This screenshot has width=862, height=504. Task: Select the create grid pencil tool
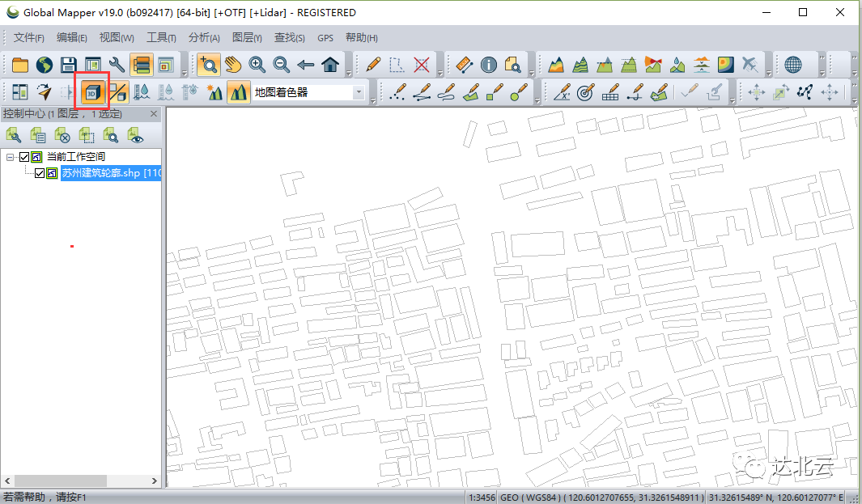(610, 91)
